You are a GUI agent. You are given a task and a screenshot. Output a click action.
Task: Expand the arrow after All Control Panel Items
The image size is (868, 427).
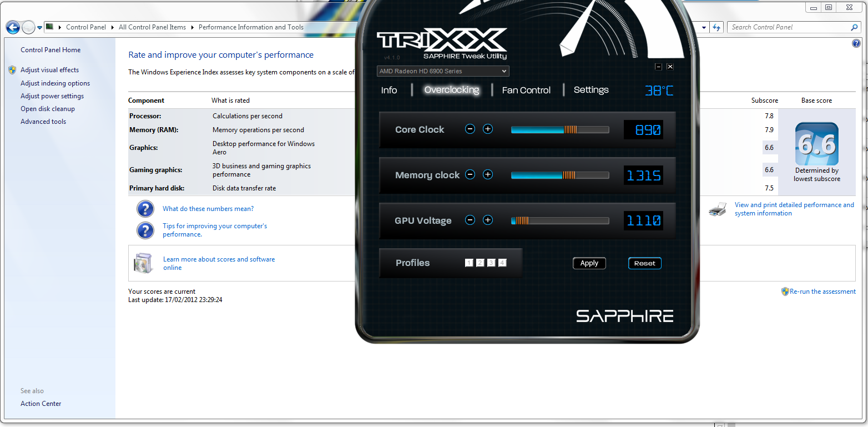point(193,27)
